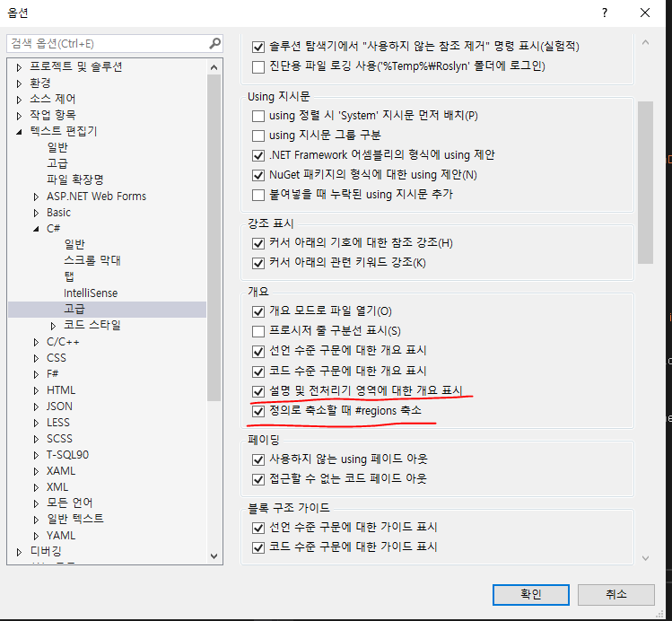Expand the T-SQL90 node
This screenshot has width=672, height=621.
pos(36,455)
